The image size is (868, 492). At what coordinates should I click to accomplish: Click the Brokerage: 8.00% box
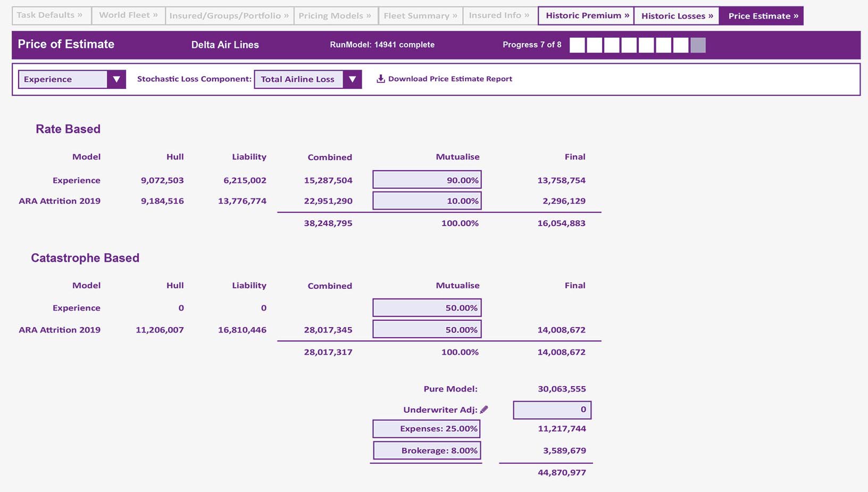(427, 451)
